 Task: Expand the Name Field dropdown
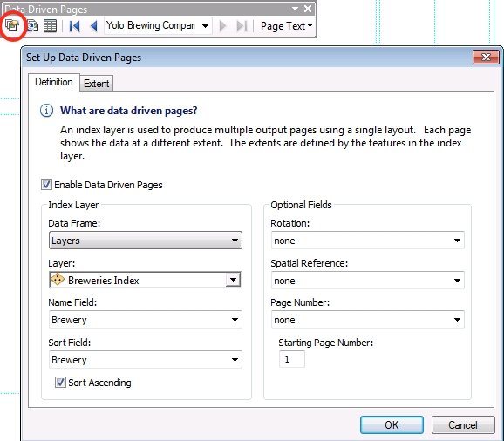(x=146, y=320)
